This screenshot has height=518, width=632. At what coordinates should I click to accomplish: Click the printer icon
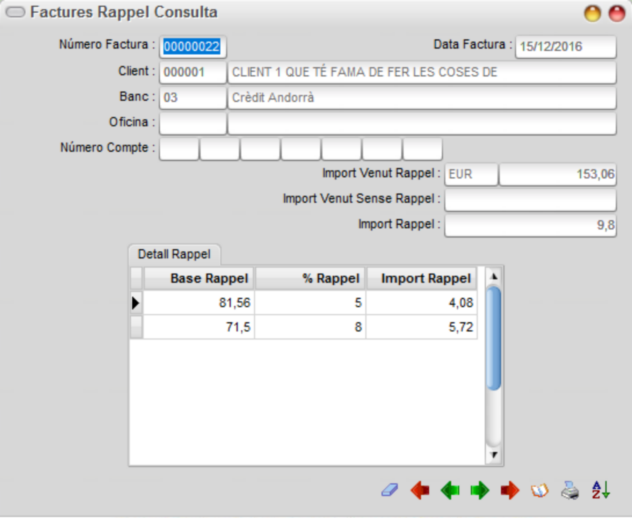pyautogui.click(x=570, y=490)
